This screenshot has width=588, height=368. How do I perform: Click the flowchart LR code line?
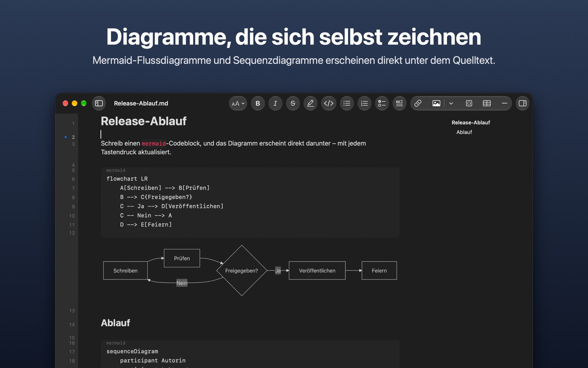pyautogui.click(x=127, y=179)
